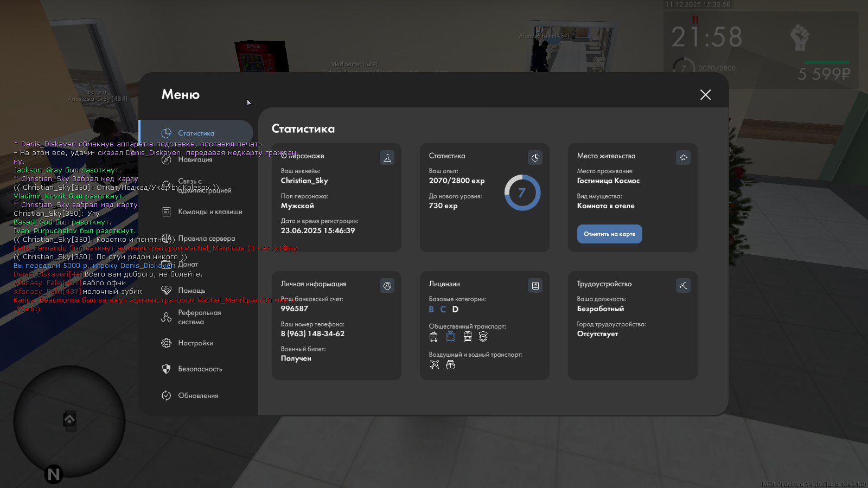Click the boat license icon

(x=450, y=365)
